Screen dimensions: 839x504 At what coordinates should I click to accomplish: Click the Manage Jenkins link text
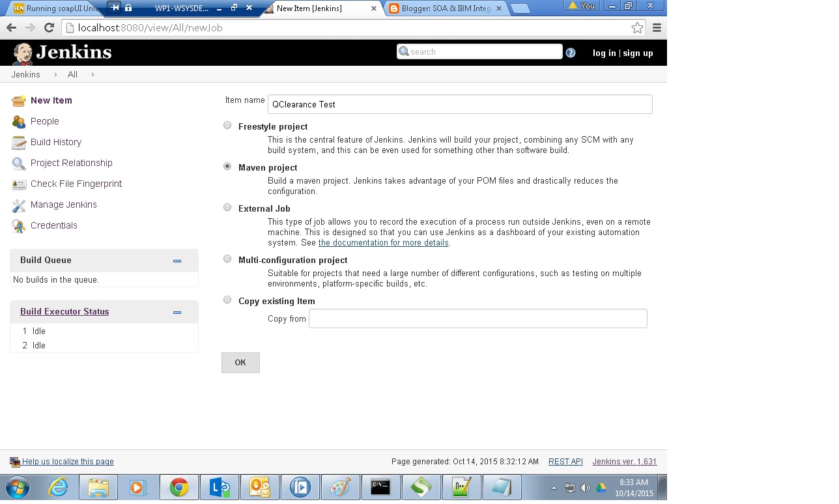coord(64,205)
